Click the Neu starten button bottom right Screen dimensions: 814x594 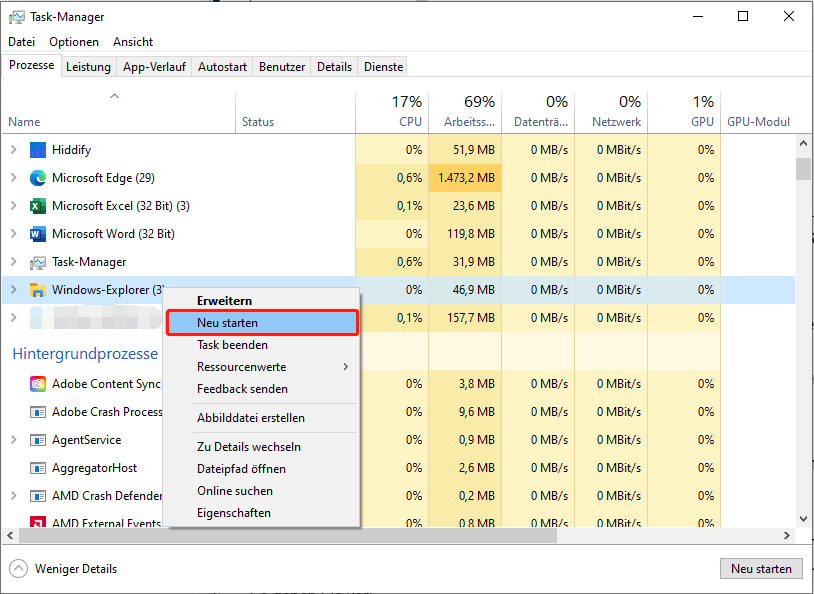(x=761, y=568)
